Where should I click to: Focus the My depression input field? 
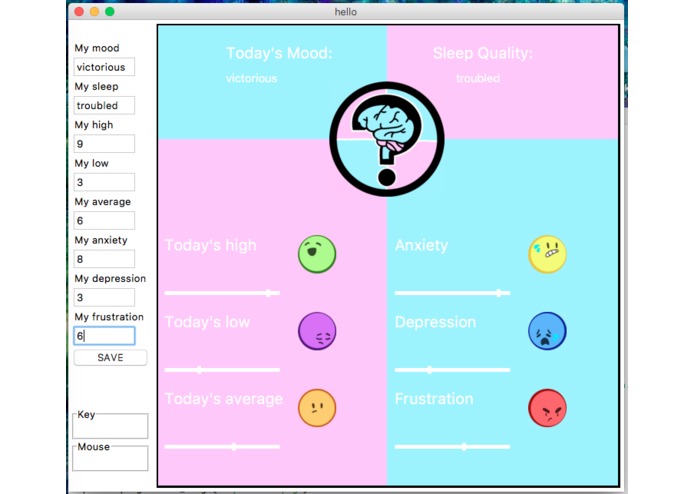coord(104,297)
